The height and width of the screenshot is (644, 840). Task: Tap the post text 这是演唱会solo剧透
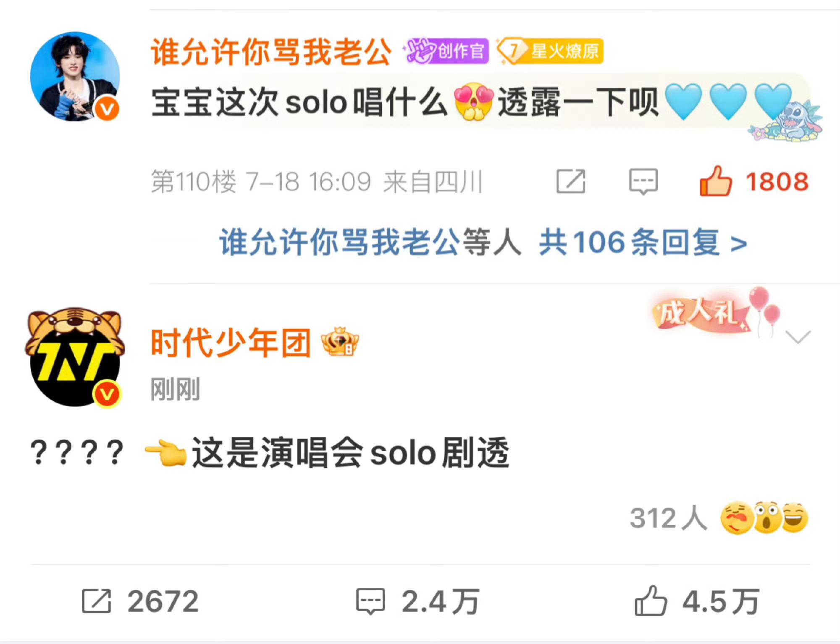(x=350, y=453)
